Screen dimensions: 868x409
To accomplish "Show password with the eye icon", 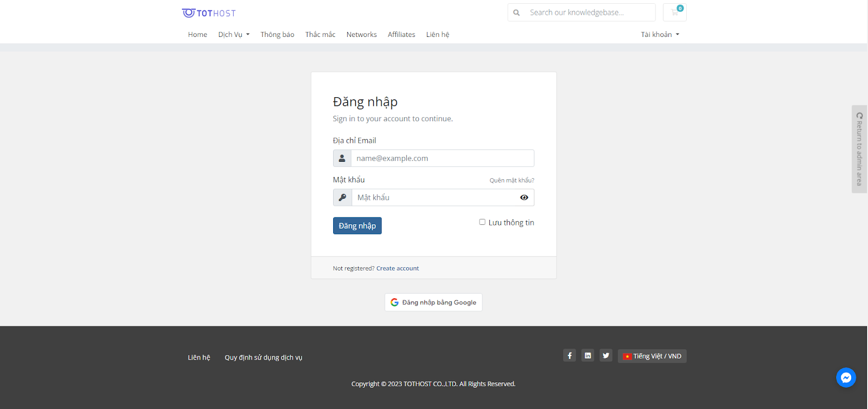I will tap(524, 198).
